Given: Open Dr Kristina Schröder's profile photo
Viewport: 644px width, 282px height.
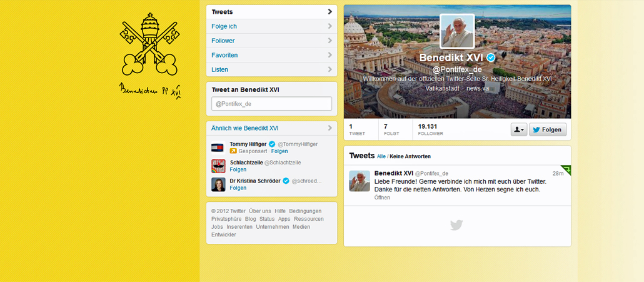Looking at the screenshot, I should [218, 184].
